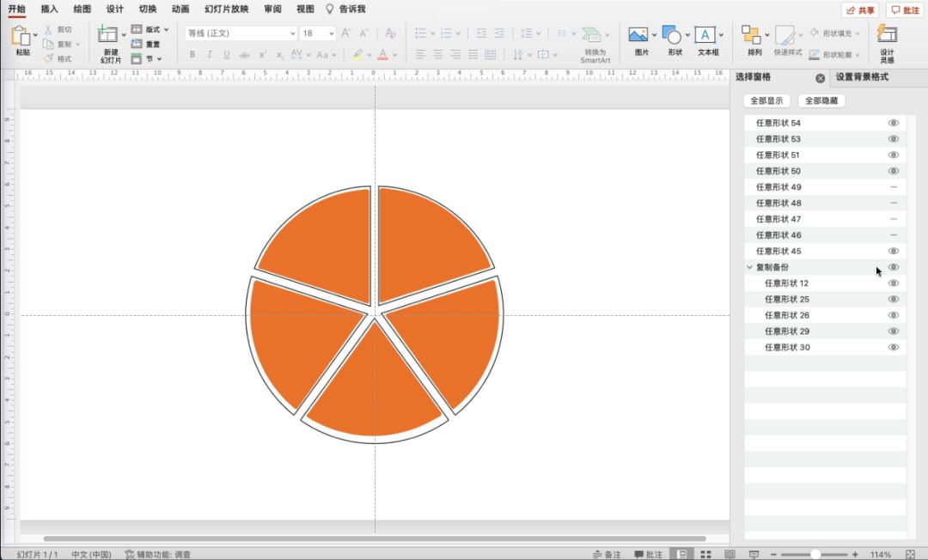This screenshot has height=560, width=928.
Task: Click the Copy icon
Action: pos(48,45)
